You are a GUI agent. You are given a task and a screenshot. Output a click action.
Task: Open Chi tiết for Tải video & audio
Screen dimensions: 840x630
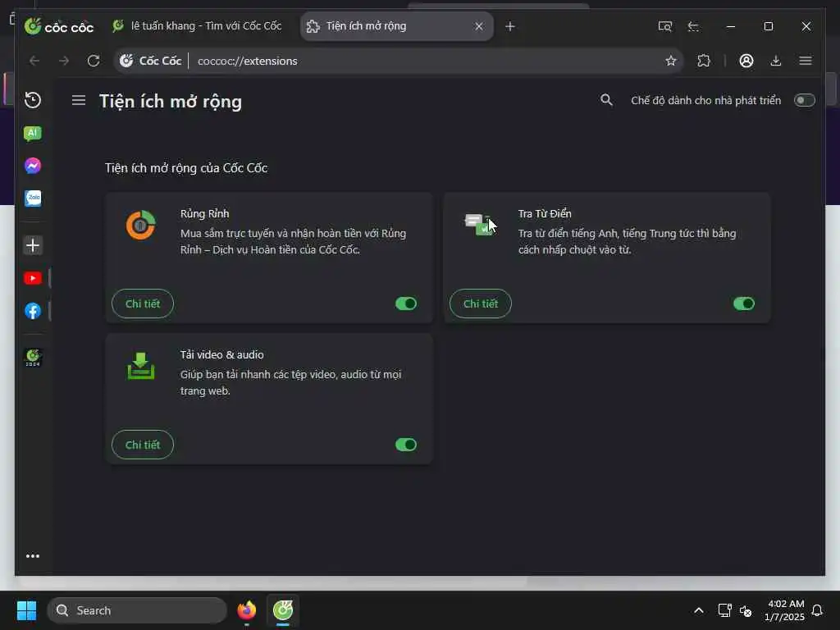pyautogui.click(x=143, y=445)
